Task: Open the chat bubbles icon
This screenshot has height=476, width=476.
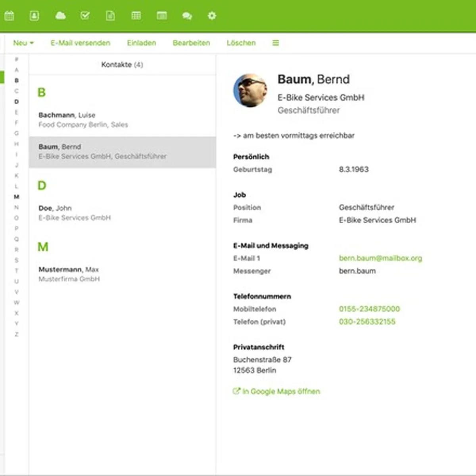Action: 187,16
